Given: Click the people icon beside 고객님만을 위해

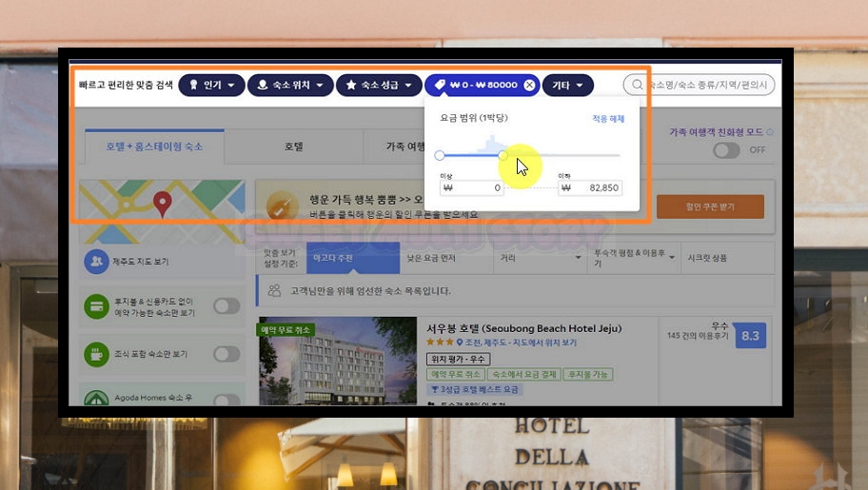Looking at the screenshot, I should (x=274, y=291).
